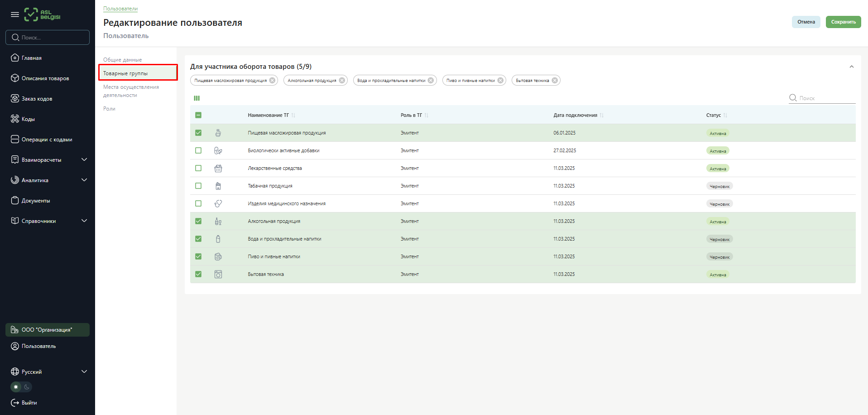Follow the Пользователи breadcrumb link
The width and height of the screenshot is (868, 415).
tap(120, 9)
